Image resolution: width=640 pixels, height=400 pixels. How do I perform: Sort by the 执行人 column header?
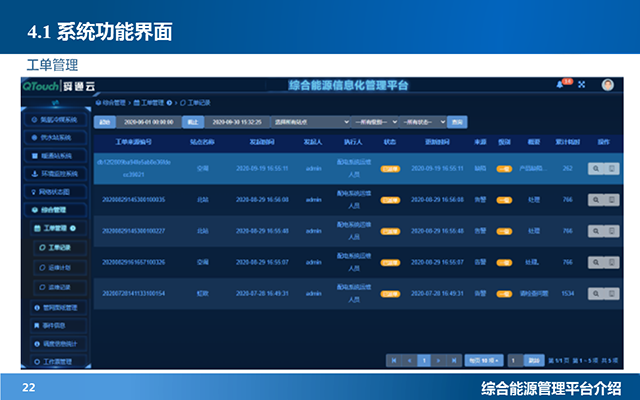[353, 142]
